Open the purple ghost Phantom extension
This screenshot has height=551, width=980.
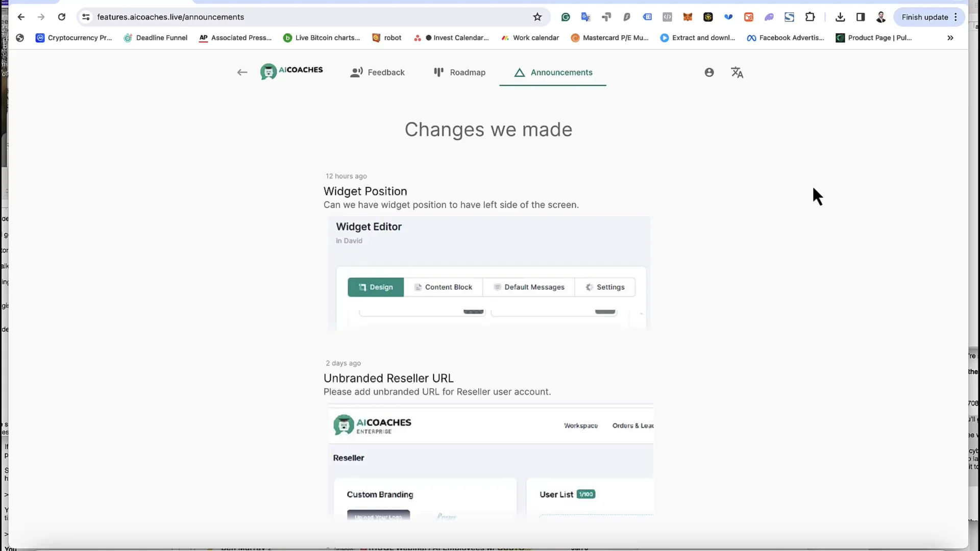point(769,17)
